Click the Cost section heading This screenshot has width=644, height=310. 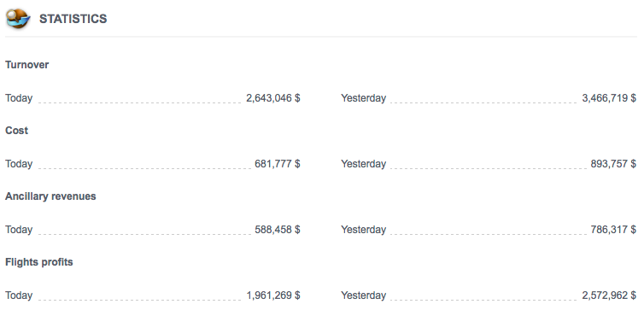pyautogui.click(x=17, y=131)
